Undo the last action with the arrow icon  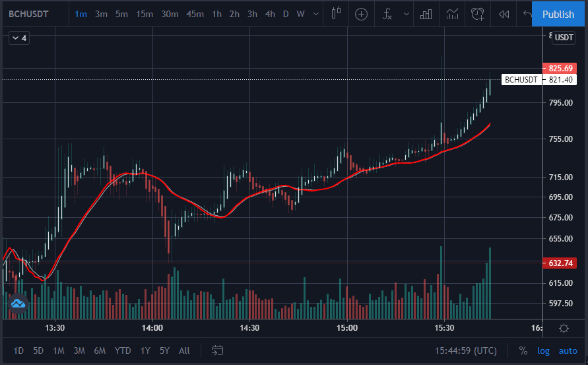tap(527, 15)
